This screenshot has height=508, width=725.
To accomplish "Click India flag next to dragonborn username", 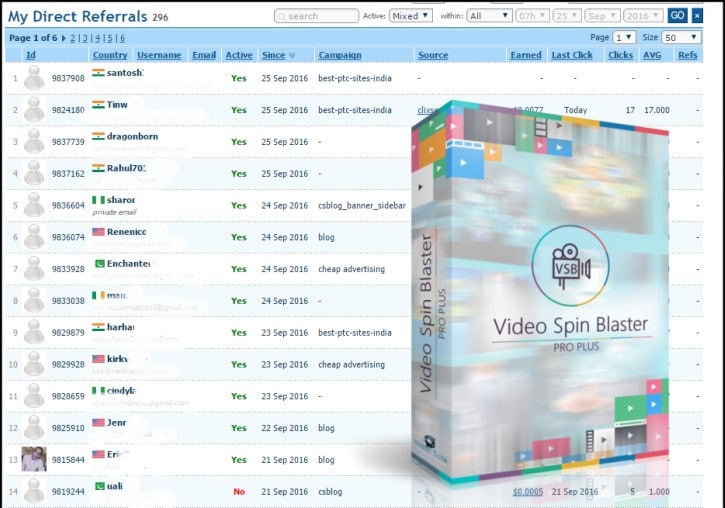I will 98,136.
